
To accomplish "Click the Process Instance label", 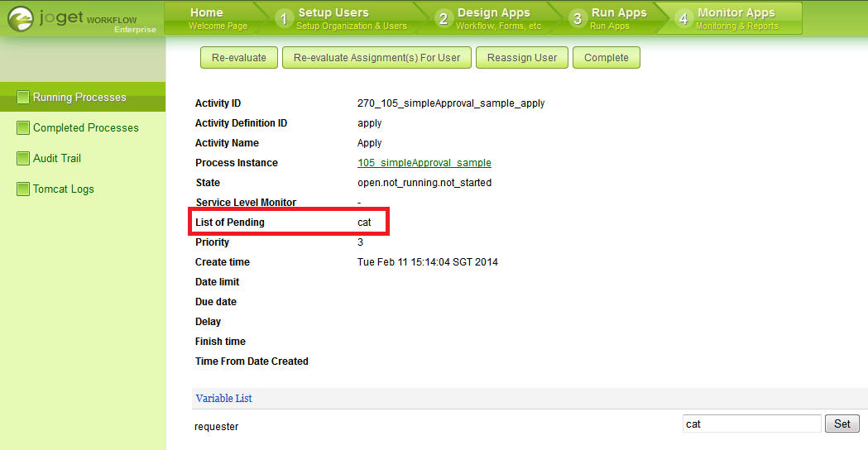I will coord(237,163).
